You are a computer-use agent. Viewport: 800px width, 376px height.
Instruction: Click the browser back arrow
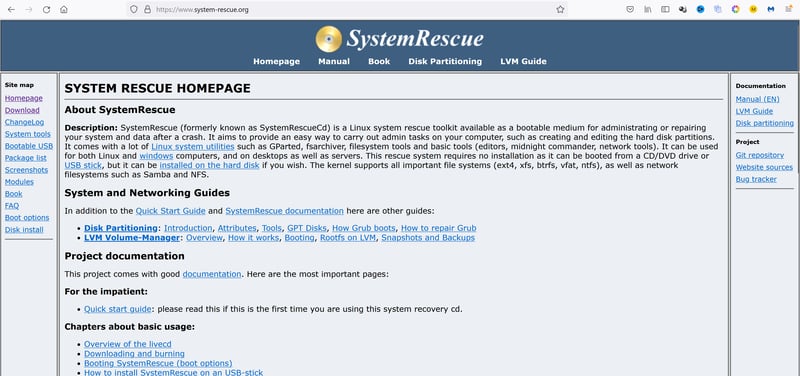11,9
